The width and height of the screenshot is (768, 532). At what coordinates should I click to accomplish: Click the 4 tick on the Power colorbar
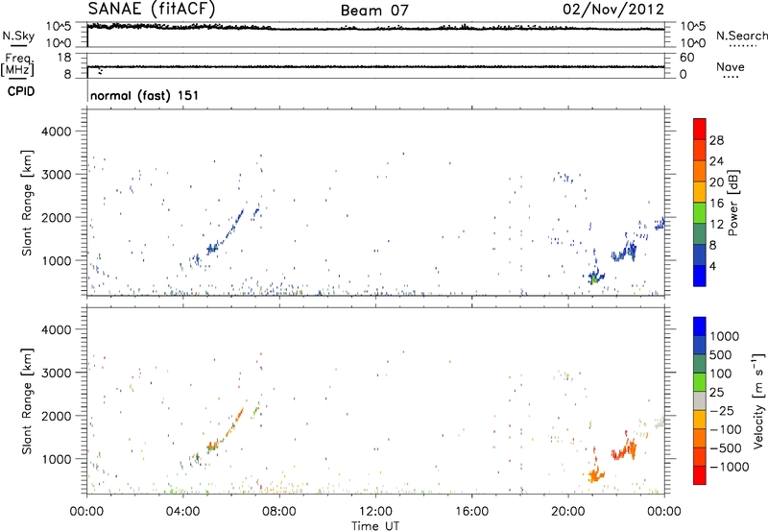point(713,266)
